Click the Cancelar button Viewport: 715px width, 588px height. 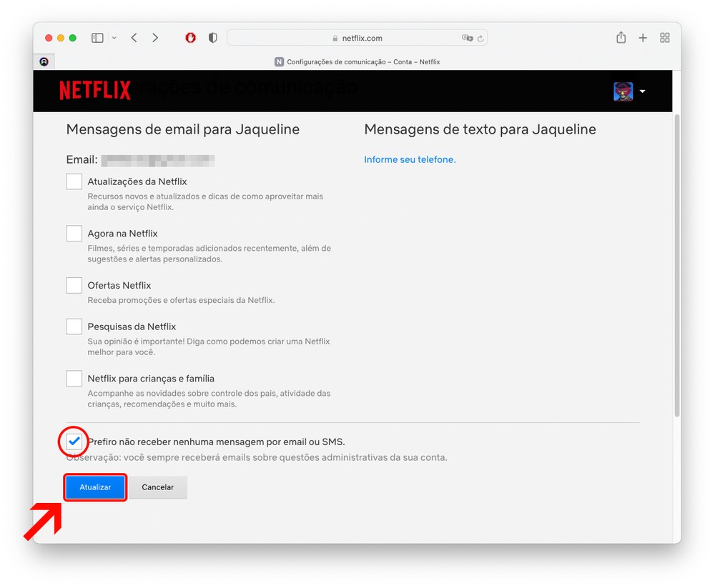[158, 487]
